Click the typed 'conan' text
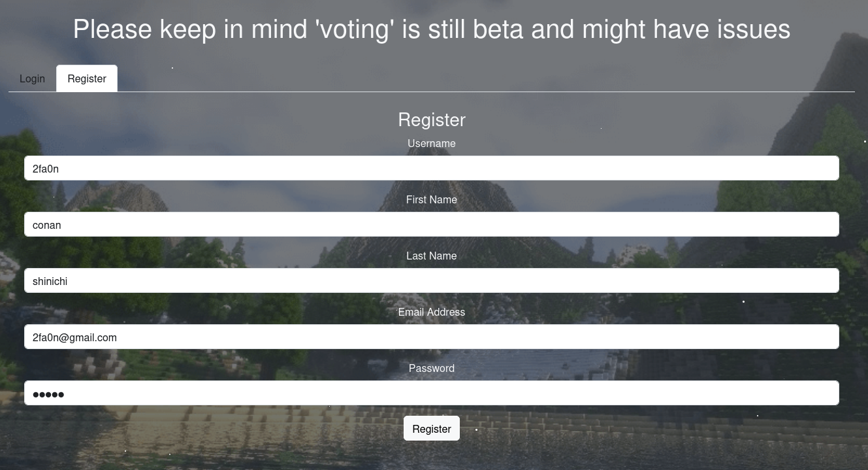This screenshot has height=470, width=868. coord(46,225)
